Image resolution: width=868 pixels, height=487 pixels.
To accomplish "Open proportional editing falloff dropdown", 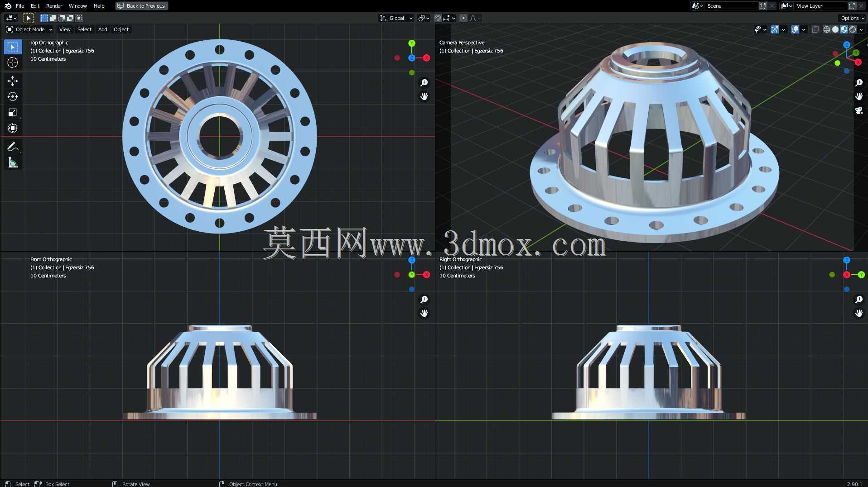I will (475, 18).
